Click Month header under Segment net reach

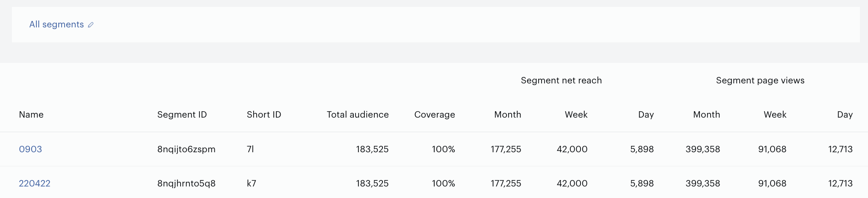[x=508, y=115]
